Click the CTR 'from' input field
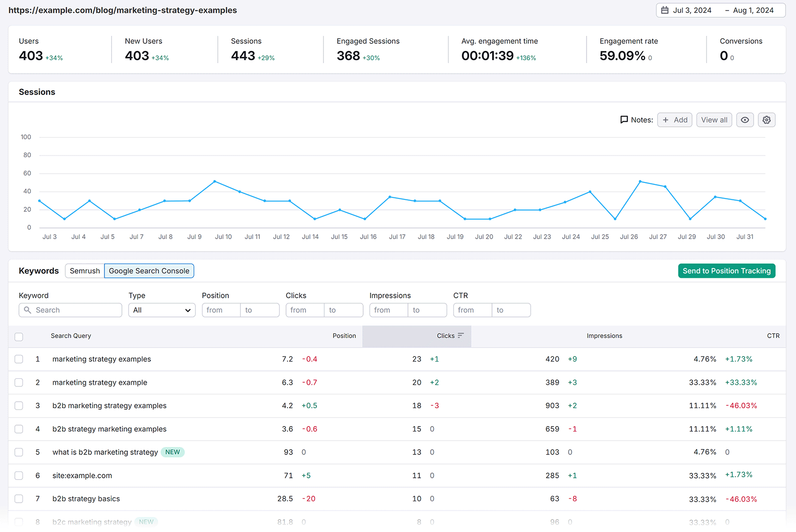Viewport: 796px width, 532px height. (x=472, y=310)
